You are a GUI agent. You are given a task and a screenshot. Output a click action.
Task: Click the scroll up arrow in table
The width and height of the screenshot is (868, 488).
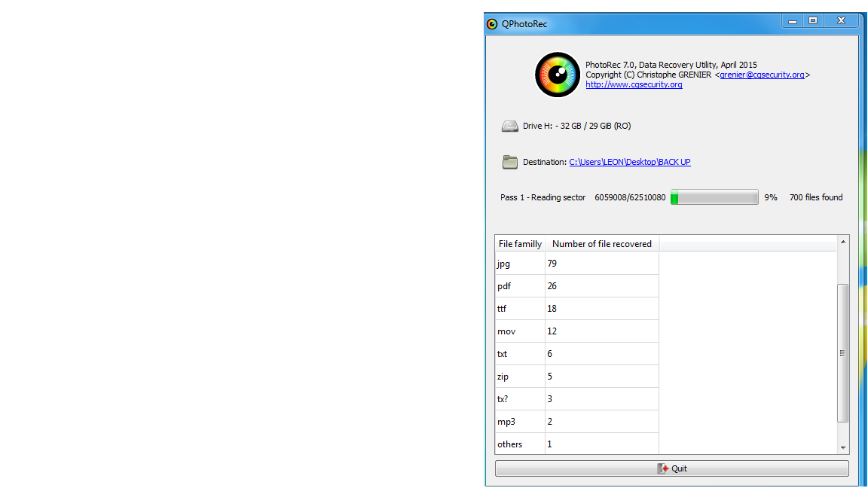pyautogui.click(x=843, y=242)
